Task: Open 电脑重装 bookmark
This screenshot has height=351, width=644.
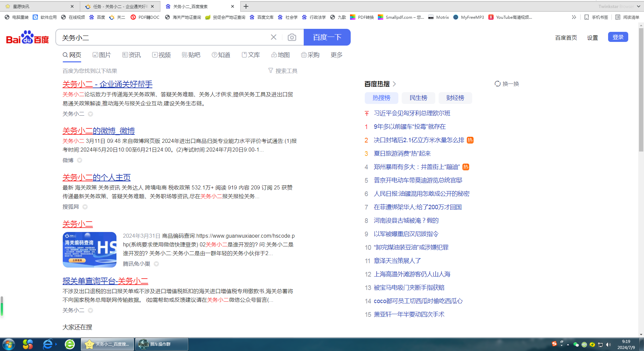Action: [x=17, y=17]
